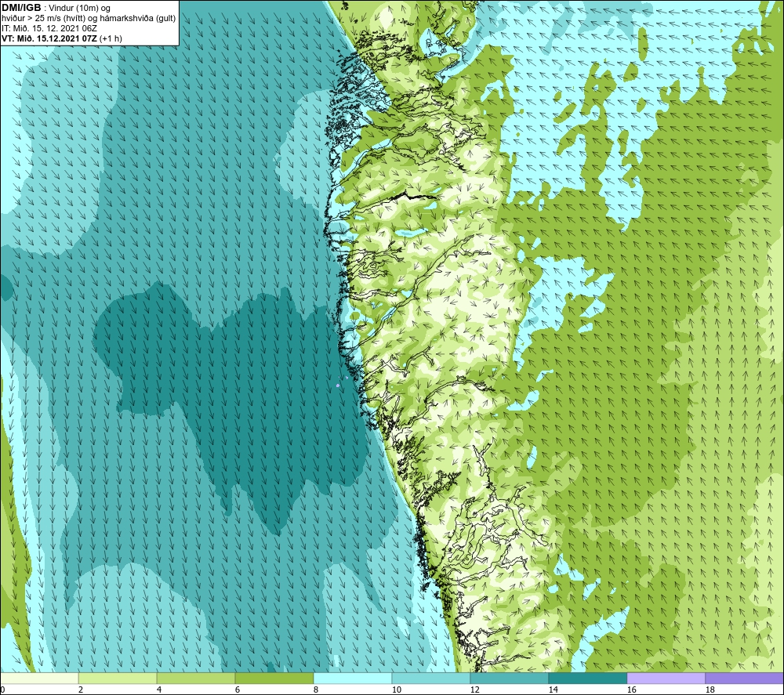Click the 16–18 m/s lavender legend swatch
The width and height of the screenshot is (784, 695).
[666, 679]
